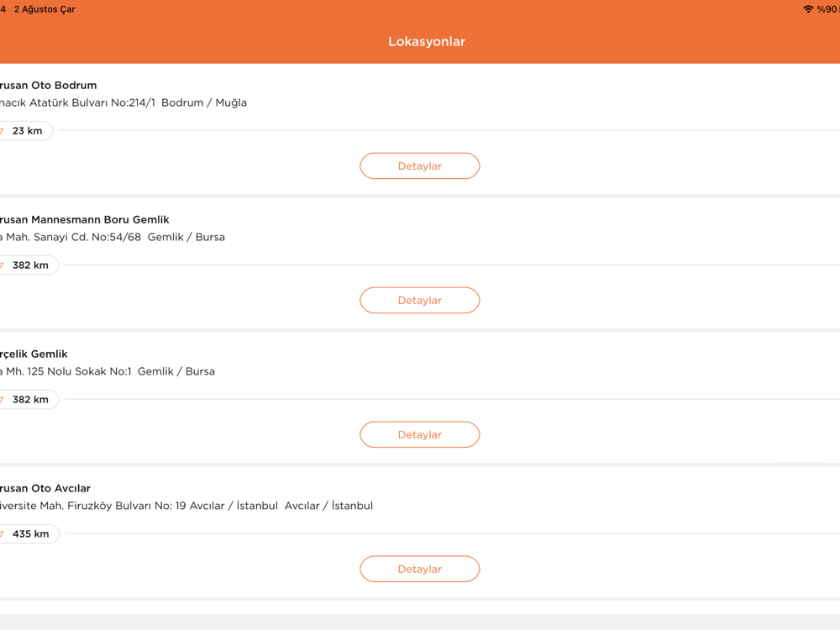Click the Sanayi Cd. No:54/68 address
This screenshot has width=840, height=630.
point(113,238)
